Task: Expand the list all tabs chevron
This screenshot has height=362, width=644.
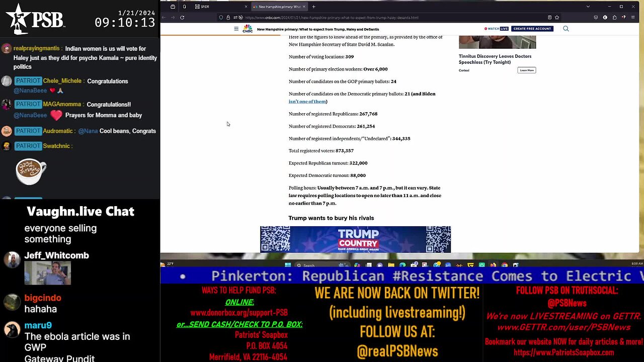Action: (x=588, y=7)
